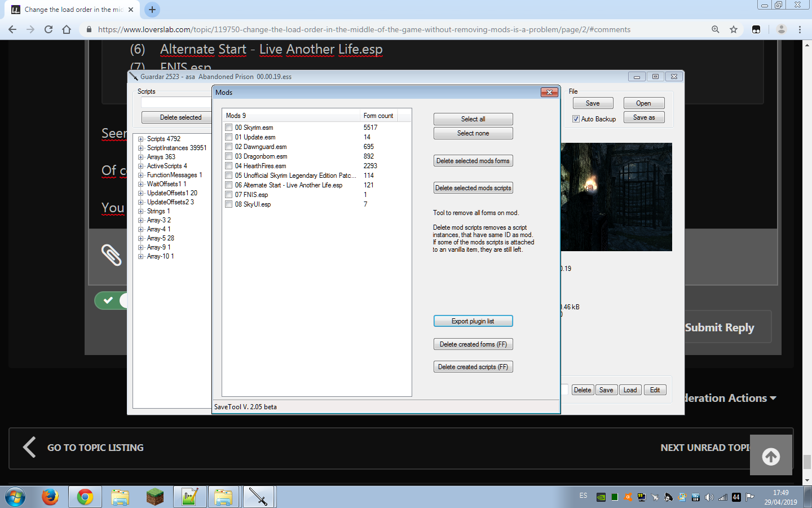Click the browser forward arrow
The width and height of the screenshot is (812, 508).
pos(30,29)
